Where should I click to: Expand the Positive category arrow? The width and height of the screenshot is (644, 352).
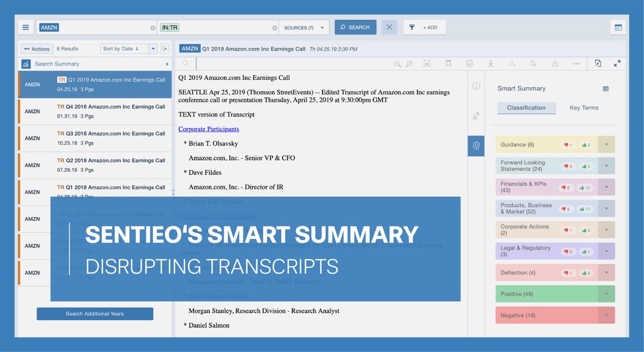[606, 294]
